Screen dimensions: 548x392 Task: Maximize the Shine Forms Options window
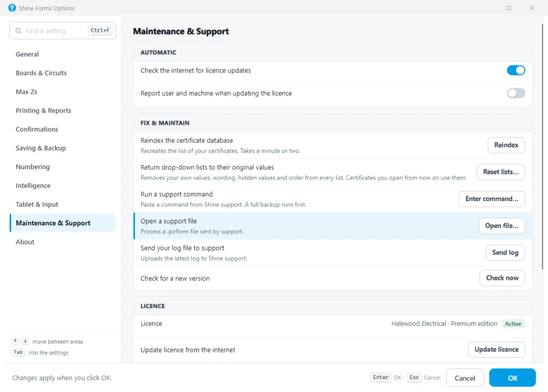(x=508, y=8)
